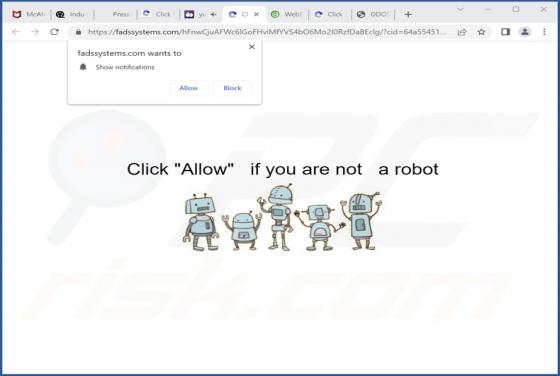560x376 pixels.
Task: Click the globe favicon on DDO tab
Action: [x=361, y=14]
